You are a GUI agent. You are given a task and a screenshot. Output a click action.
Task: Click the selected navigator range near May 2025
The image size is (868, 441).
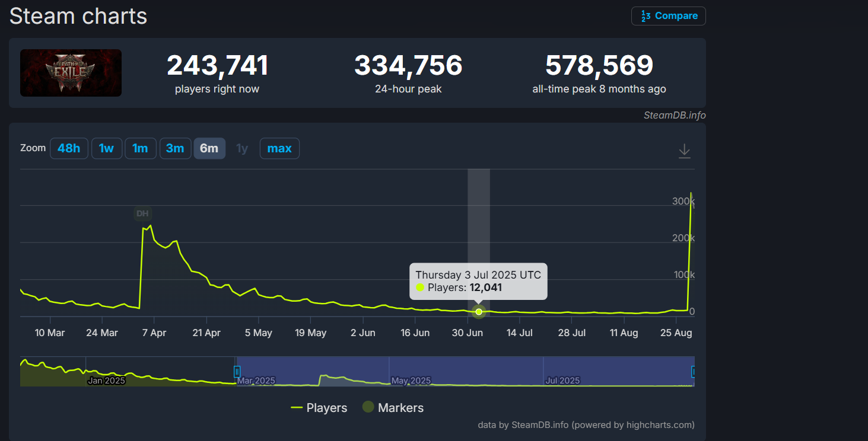tap(411, 381)
